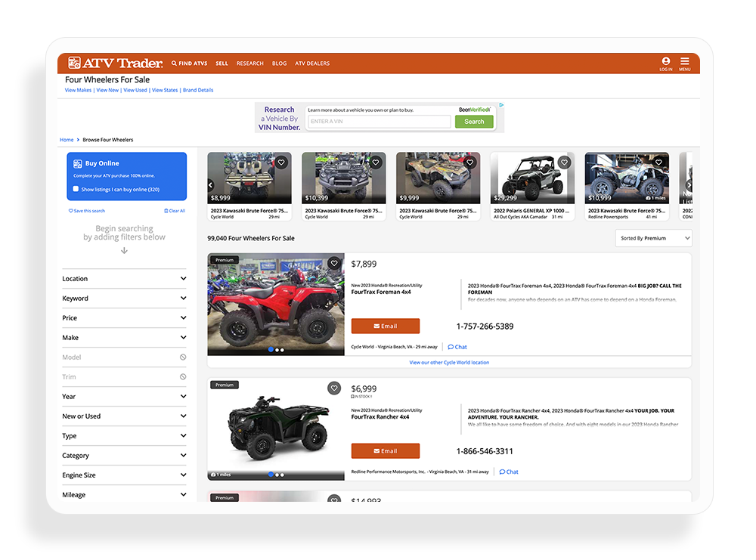Expand the Location filter
The width and height of the screenshot is (756, 560).
coord(124,278)
